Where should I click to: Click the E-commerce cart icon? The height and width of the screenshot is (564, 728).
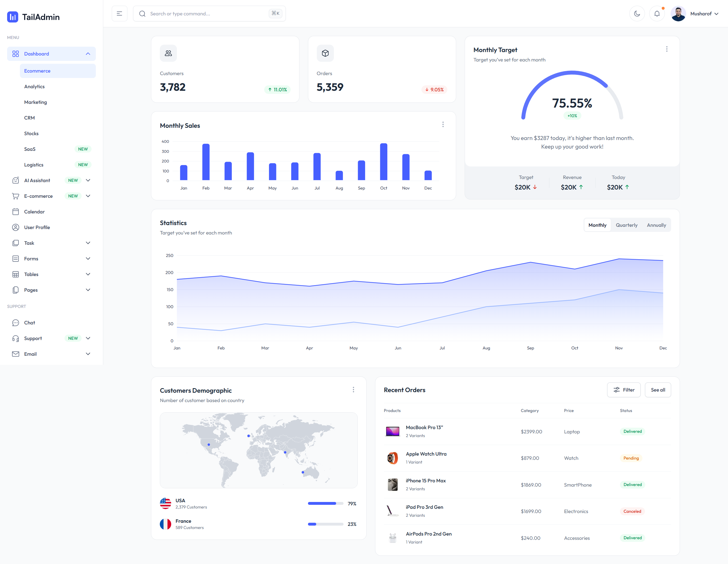[x=16, y=196]
